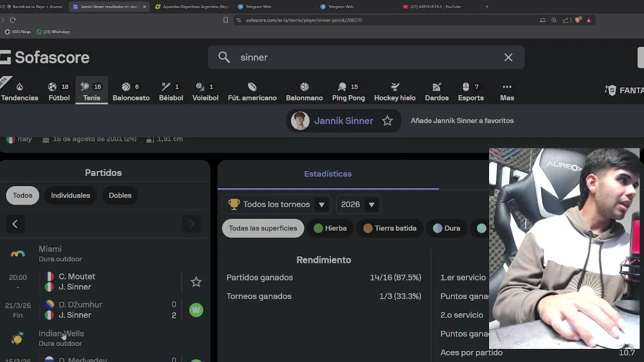
Task: Open the Indian Wells tournament link
Action: pyautogui.click(x=61, y=333)
